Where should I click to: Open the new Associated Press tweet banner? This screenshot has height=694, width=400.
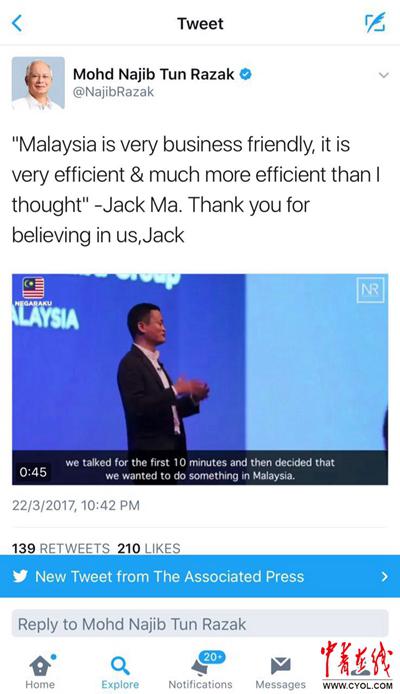pos(200,576)
